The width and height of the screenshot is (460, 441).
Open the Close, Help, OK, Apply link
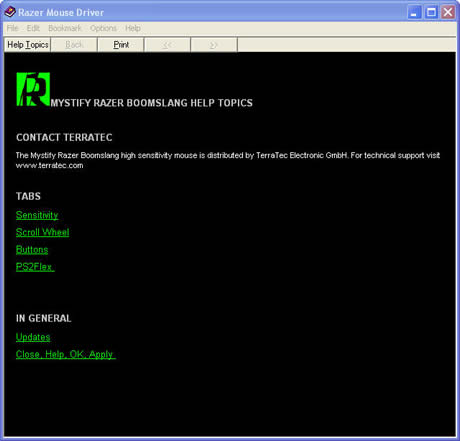coord(66,354)
